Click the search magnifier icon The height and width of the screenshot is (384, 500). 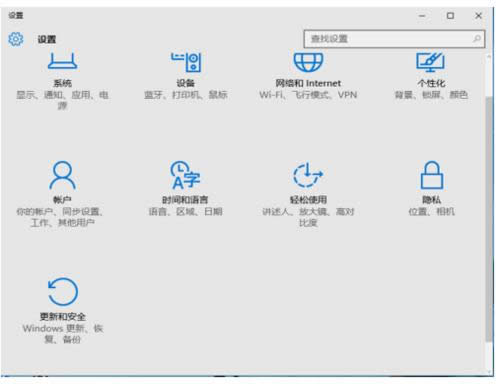pyautogui.click(x=477, y=39)
